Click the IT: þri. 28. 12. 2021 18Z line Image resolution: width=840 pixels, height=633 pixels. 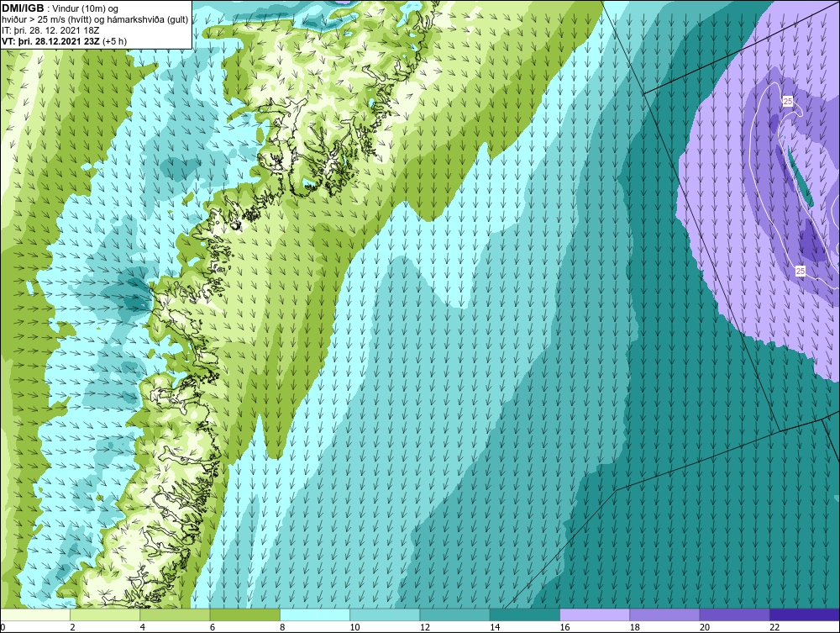[x=52, y=30]
